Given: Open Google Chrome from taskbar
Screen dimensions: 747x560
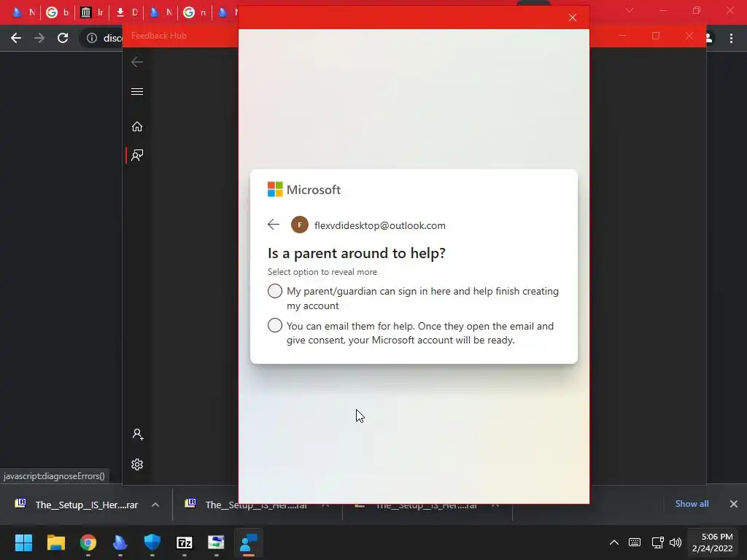Looking at the screenshot, I should pyautogui.click(x=88, y=542).
